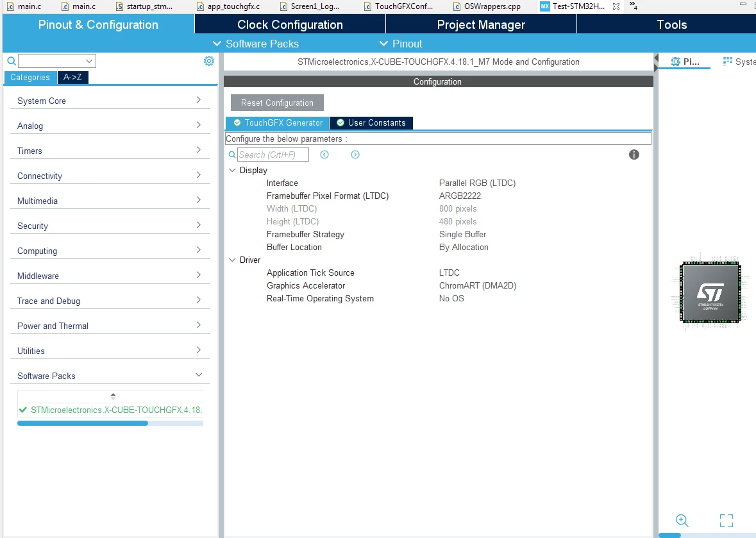The width and height of the screenshot is (756, 538).
Task: Select the Pinout view tab on right
Action: [685, 61]
